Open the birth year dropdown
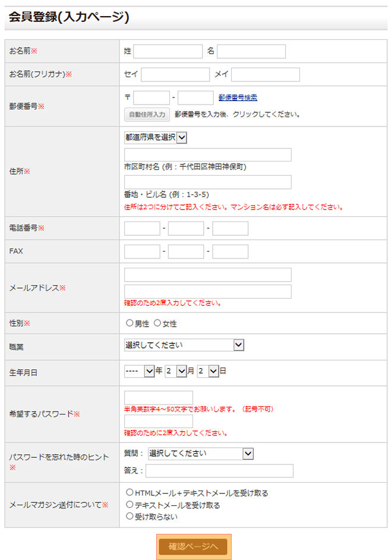The height and width of the screenshot is (560, 392). point(139,371)
